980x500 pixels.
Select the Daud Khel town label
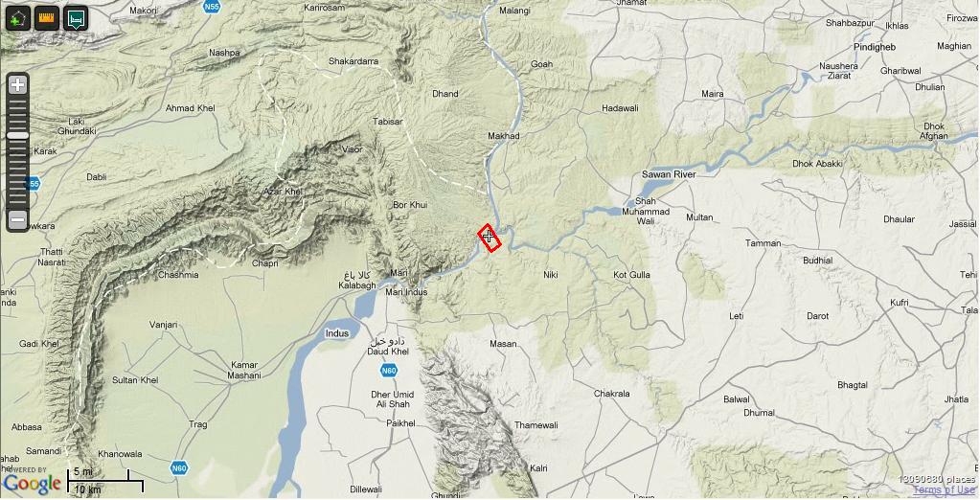click(388, 352)
